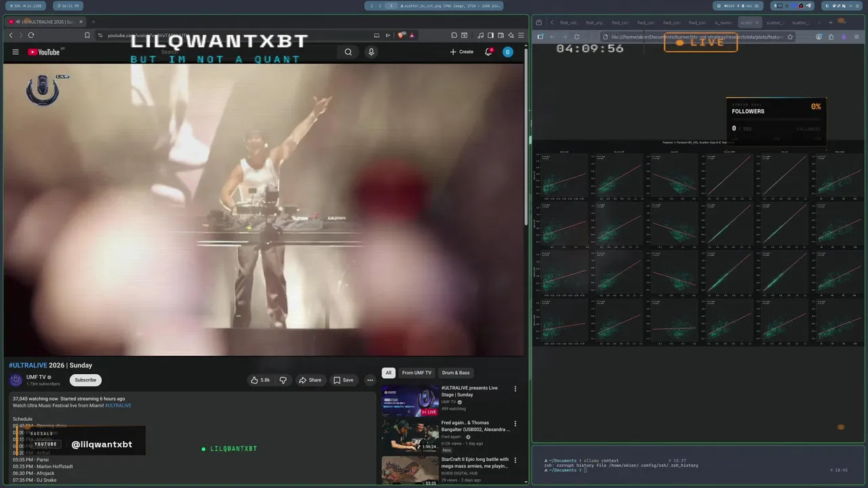Open the StarCraft II battle thumbnail
The height and width of the screenshot is (488, 868).
tap(410, 470)
